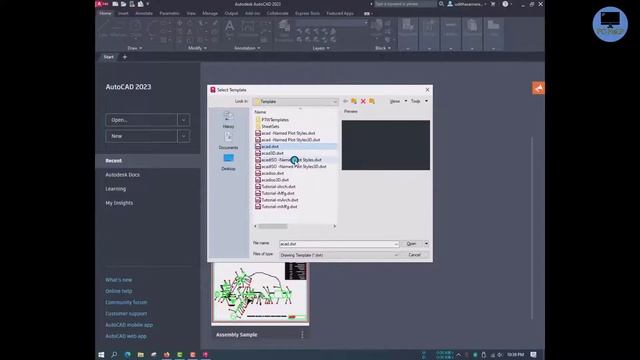Expand the Look in folder dropdown
This screenshot has height=360, width=640.
coord(335,101)
